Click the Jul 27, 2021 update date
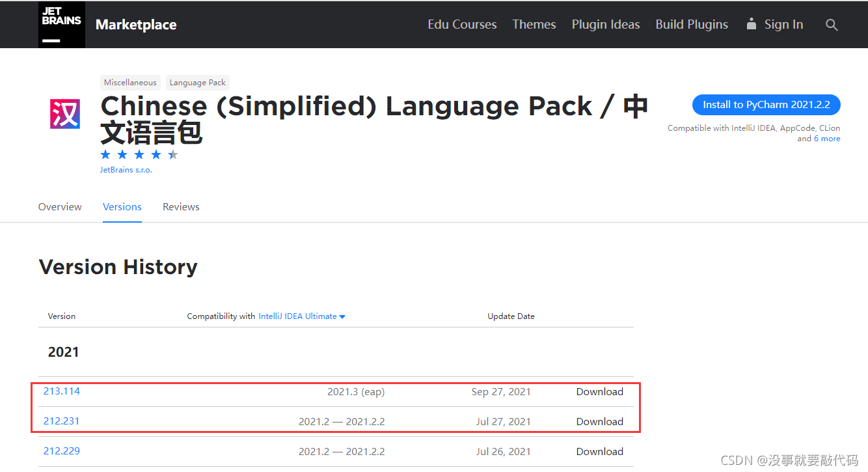 (x=504, y=422)
